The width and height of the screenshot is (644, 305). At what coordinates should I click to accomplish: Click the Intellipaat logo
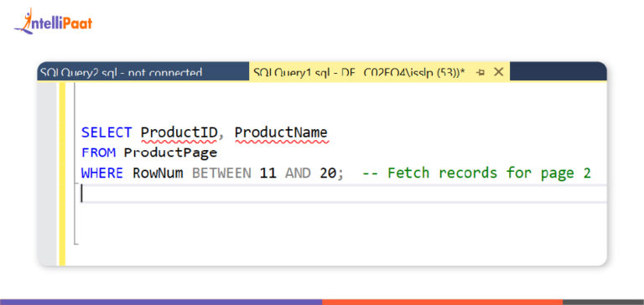(x=53, y=21)
